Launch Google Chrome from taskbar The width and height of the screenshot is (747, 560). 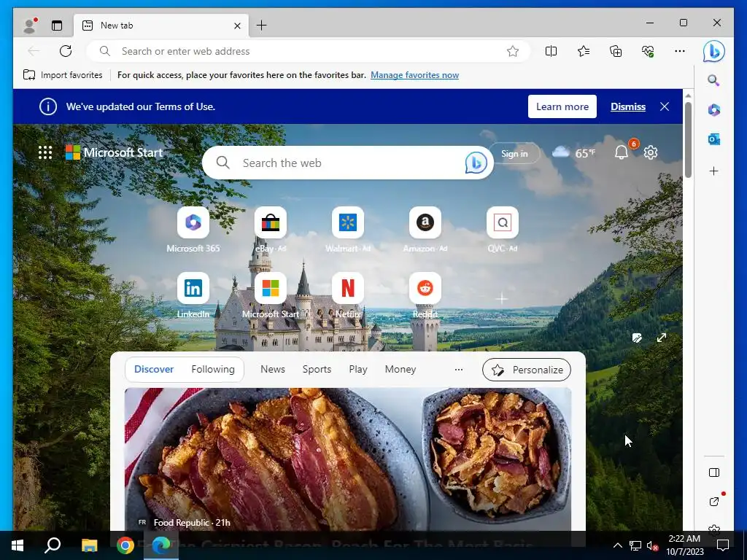pyautogui.click(x=125, y=545)
